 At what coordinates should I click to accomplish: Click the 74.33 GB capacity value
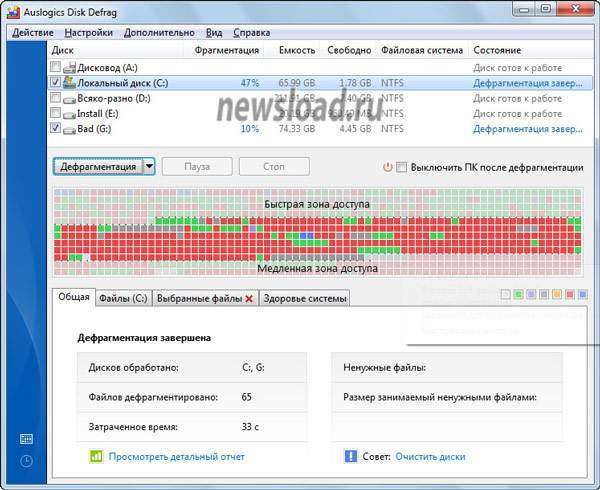tap(297, 129)
